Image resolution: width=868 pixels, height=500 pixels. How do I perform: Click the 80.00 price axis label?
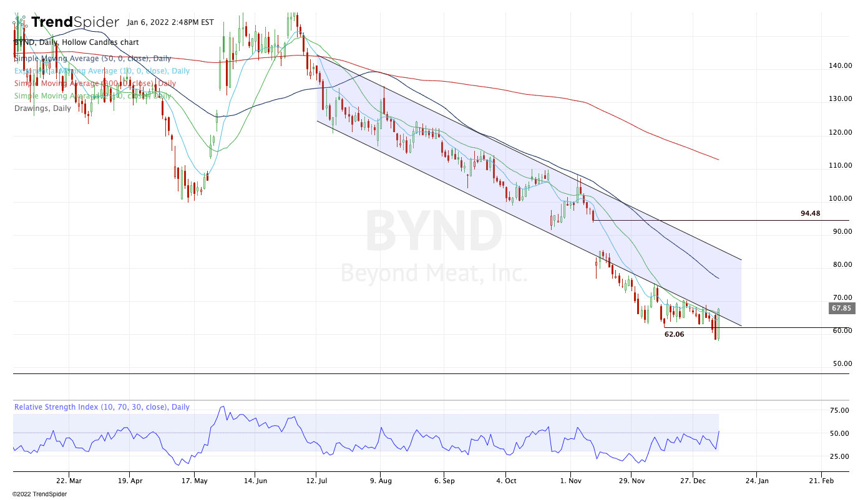coord(842,264)
